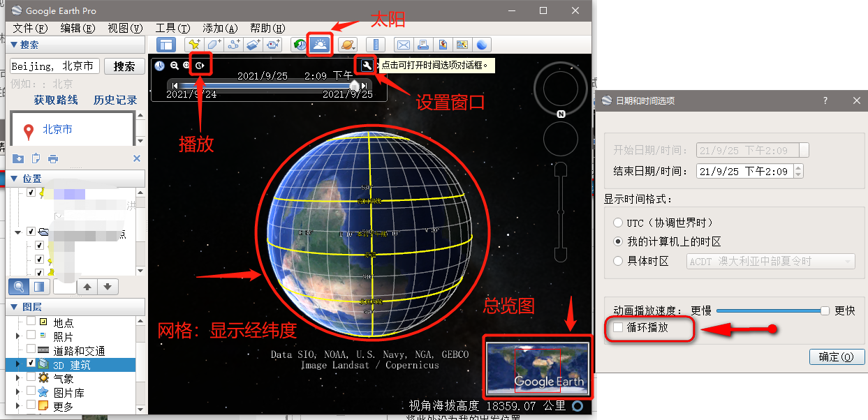Open the ACDT 澳大利亚中部夏令时 timezone dropdown

pyautogui.click(x=771, y=262)
